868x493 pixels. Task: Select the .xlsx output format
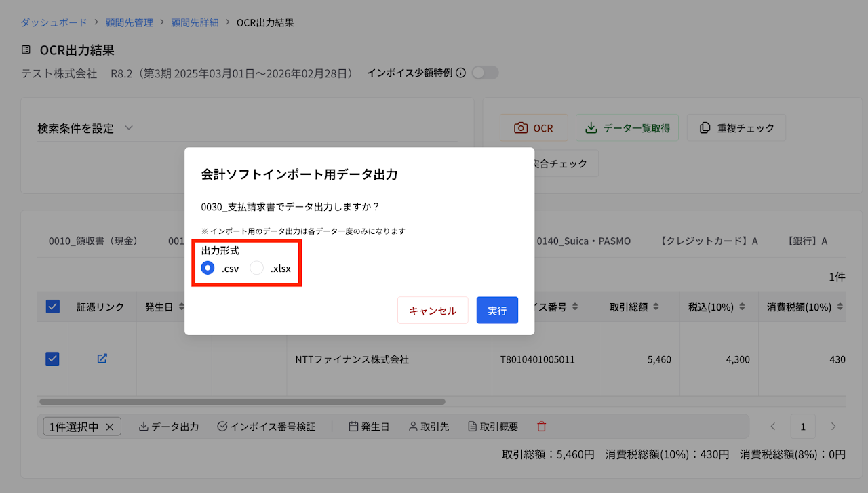pos(256,268)
